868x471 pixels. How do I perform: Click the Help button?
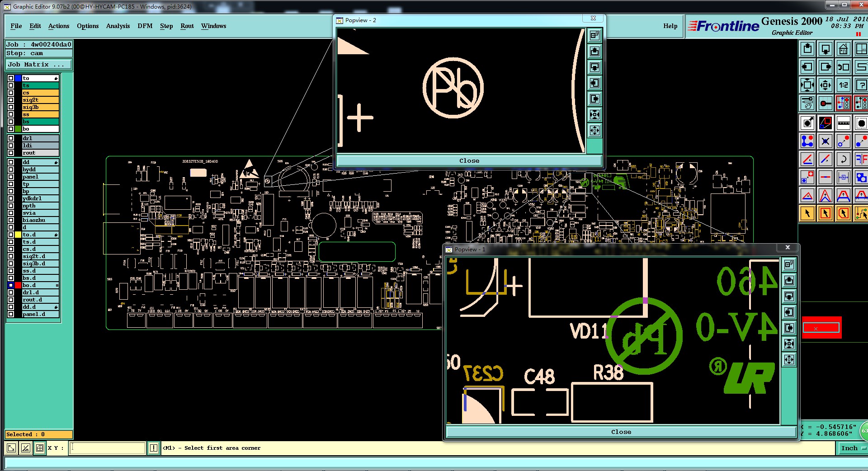[670, 26]
